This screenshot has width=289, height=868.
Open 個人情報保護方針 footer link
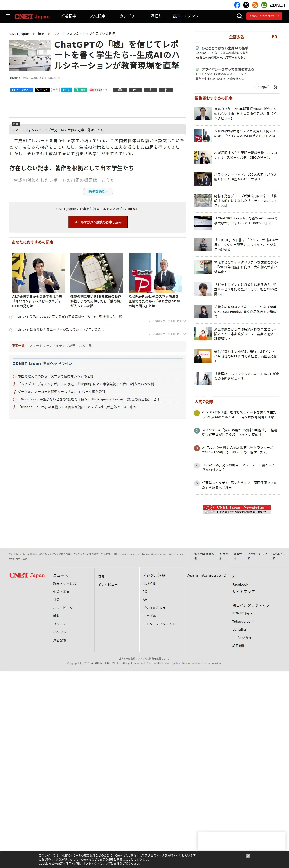(204, 556)
